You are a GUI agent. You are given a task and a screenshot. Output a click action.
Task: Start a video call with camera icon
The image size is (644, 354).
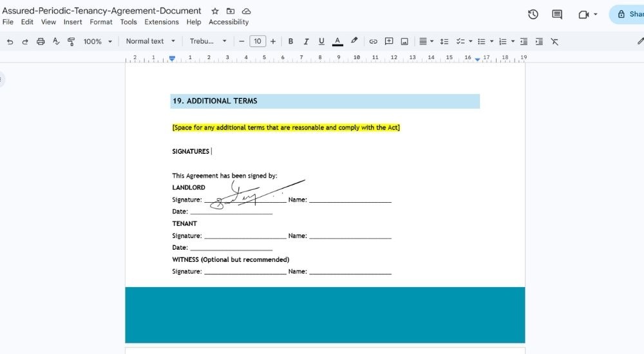point(583,14)
